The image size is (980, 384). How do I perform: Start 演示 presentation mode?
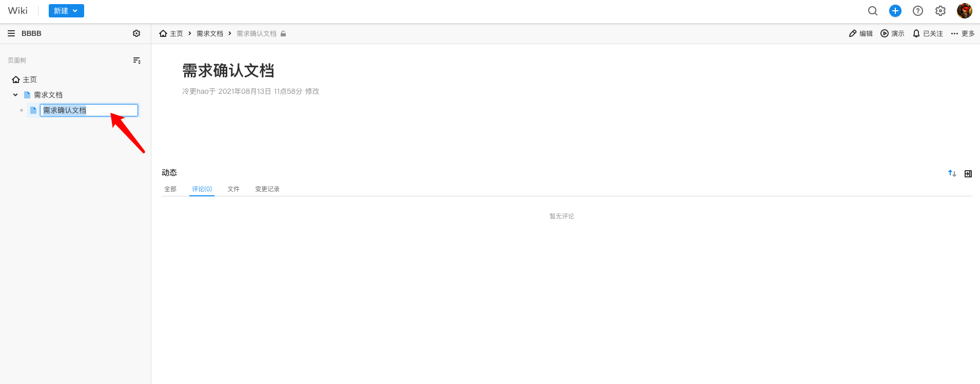tap(892, 33)
